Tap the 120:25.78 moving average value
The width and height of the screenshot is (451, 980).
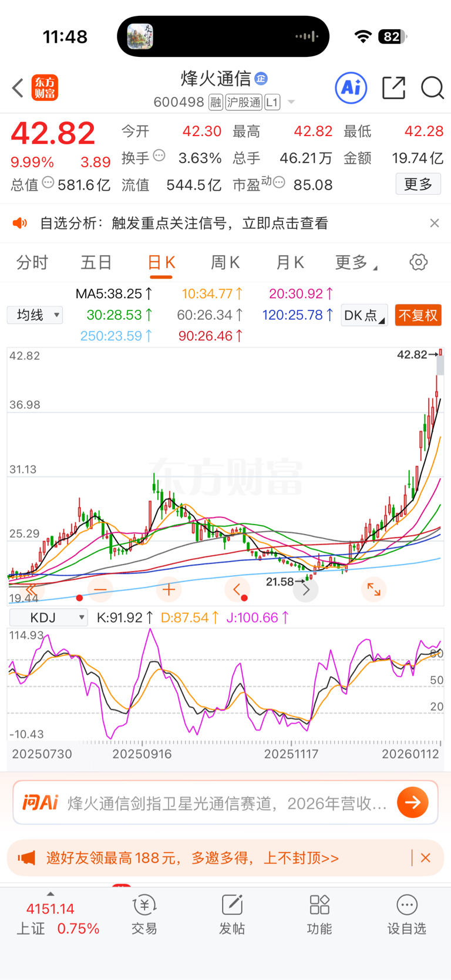click(x=298, y=315)
